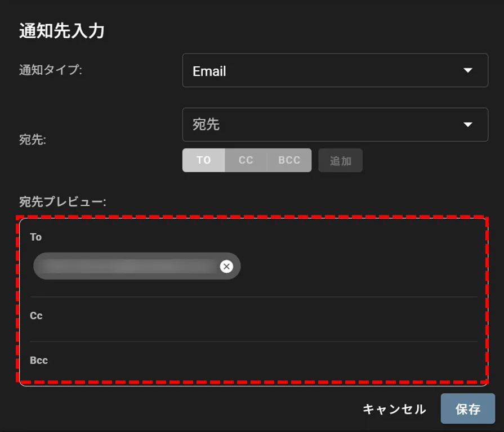Click empty space right of the email chip

(x=360, y=267)
